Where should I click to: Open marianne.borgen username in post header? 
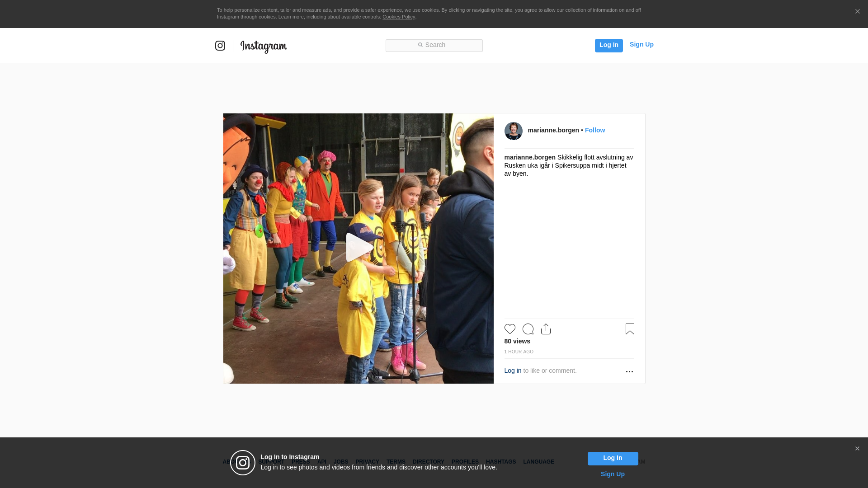point(553,130)
